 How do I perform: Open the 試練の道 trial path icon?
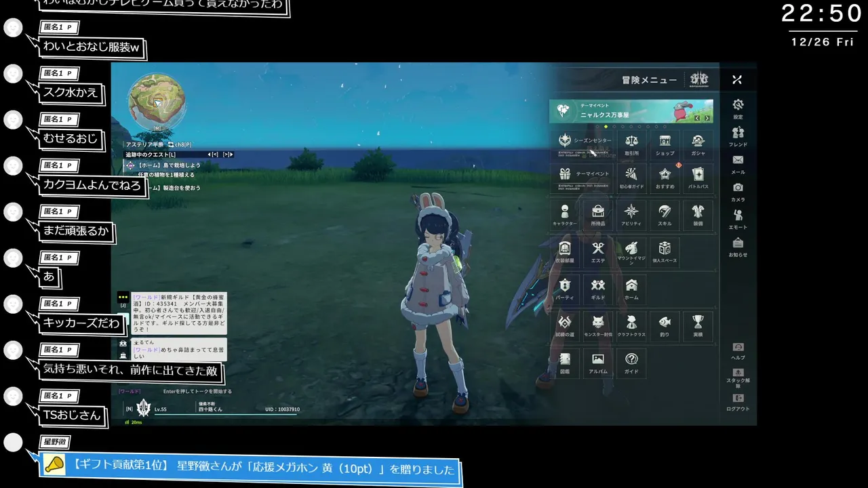click(564, 326)
